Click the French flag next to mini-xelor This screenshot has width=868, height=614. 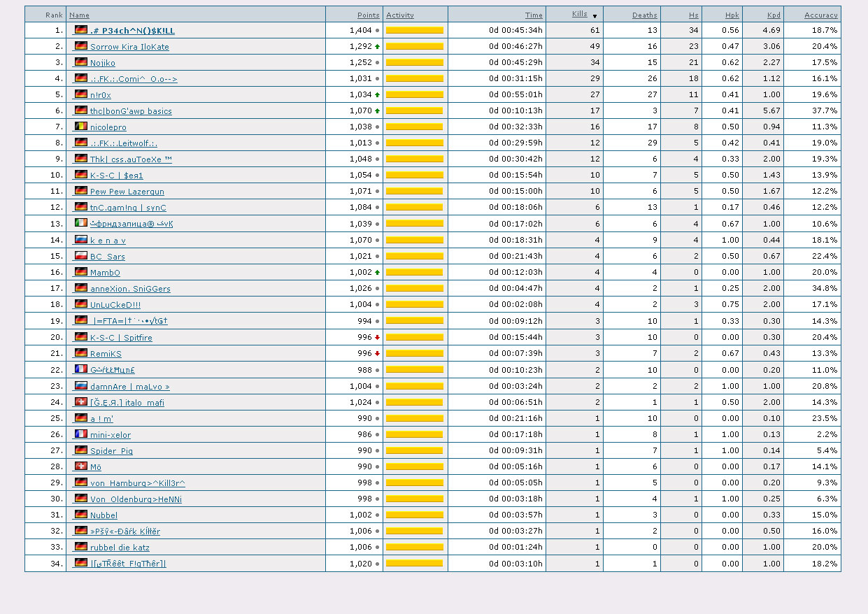point(81,434)
